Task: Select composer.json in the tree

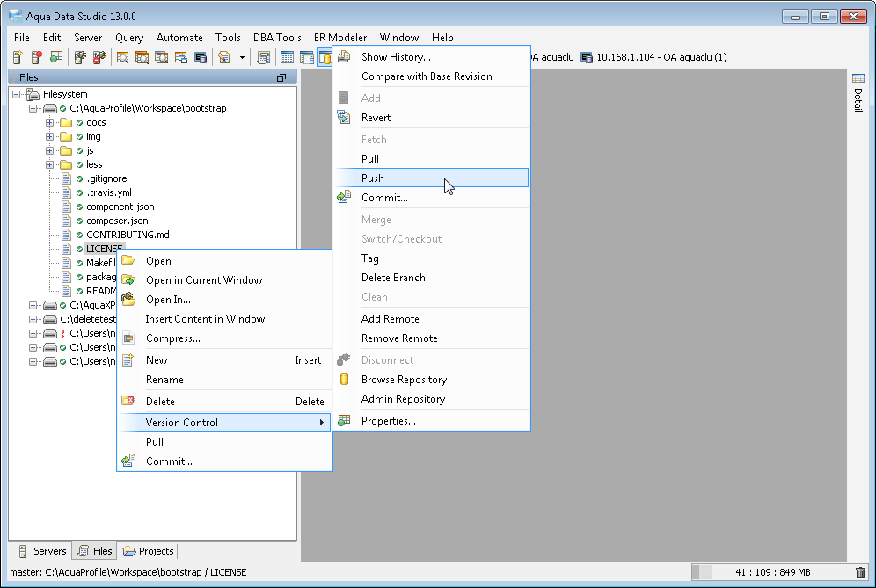Action: click(x=117, y=221)
